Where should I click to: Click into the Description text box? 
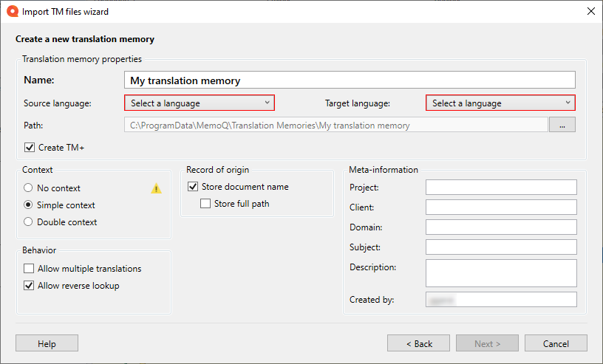(501, 272)
